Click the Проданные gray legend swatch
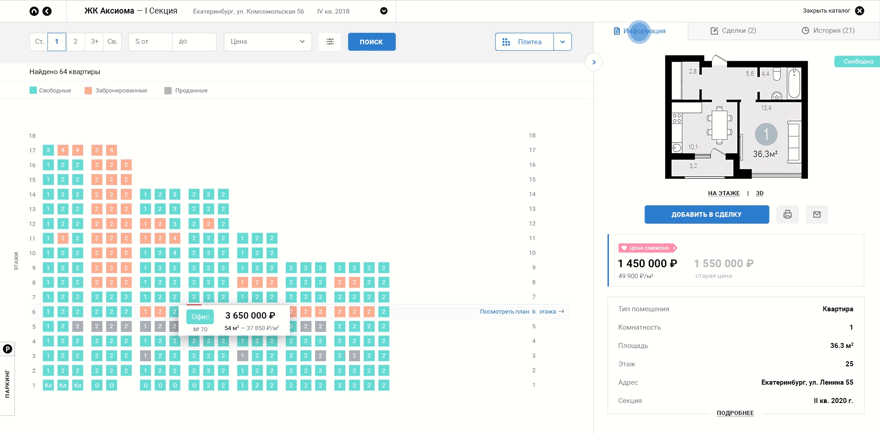 pos(168,90)
